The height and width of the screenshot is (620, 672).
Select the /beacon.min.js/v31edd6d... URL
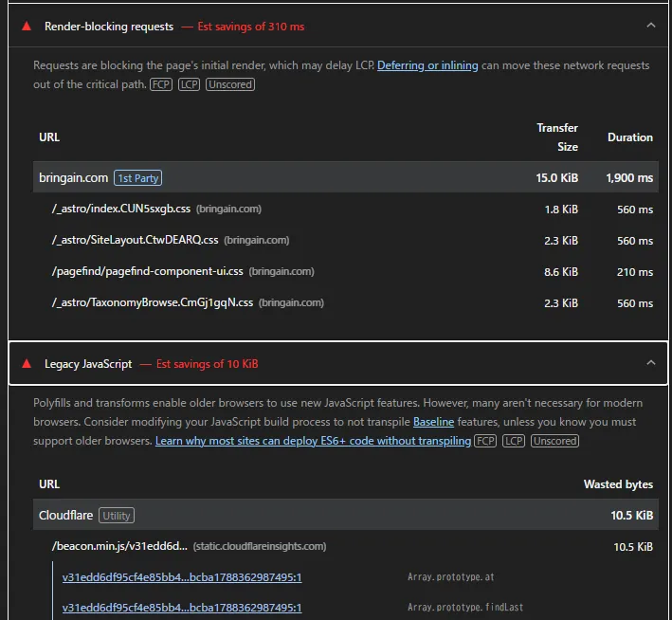[x=119, y=546]
